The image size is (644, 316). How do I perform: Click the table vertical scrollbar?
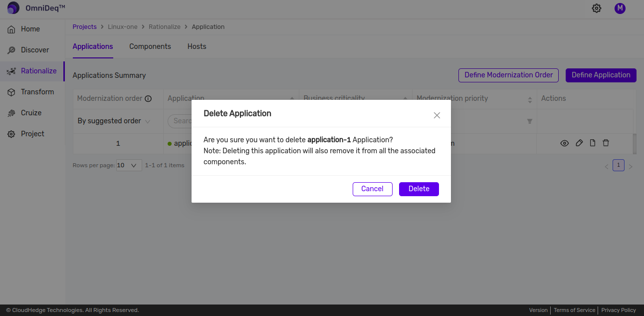pyautogui.click(x=635, y=144)
